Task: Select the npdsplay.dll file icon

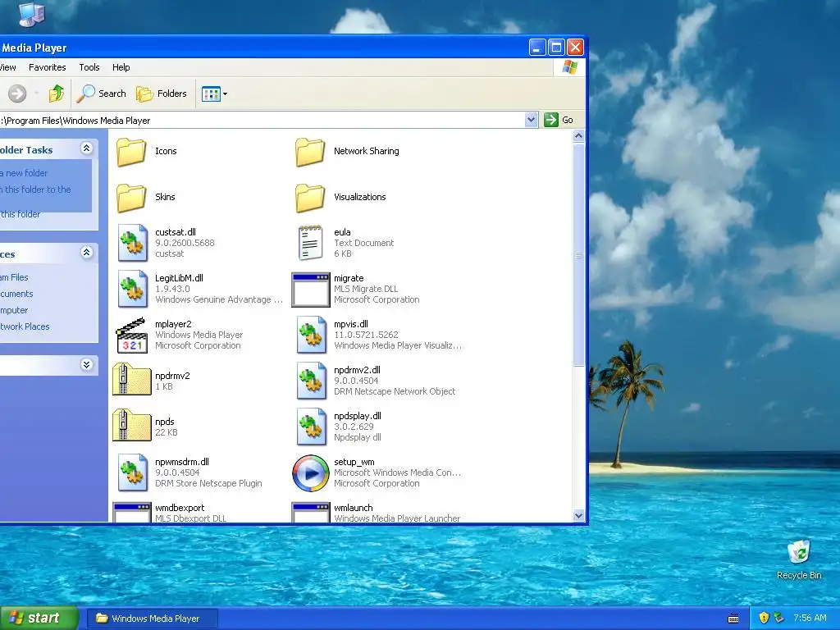Action: click(311, 427)
